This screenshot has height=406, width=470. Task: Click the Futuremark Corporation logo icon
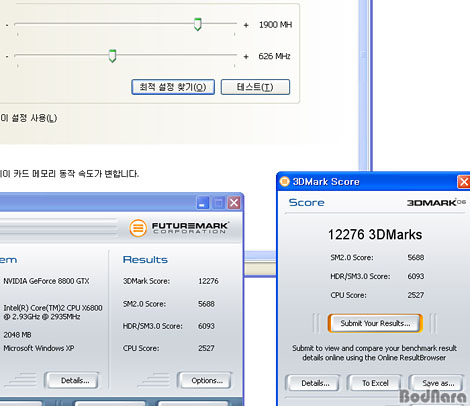(x=138, y=228)
